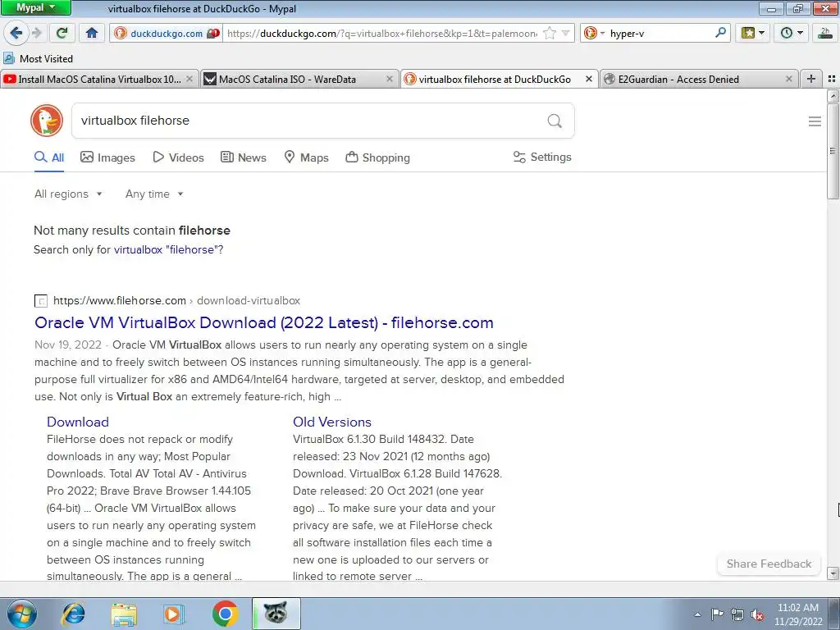Submit search with the magnifier button
This screenshot has width=840, height=630.
555,121
